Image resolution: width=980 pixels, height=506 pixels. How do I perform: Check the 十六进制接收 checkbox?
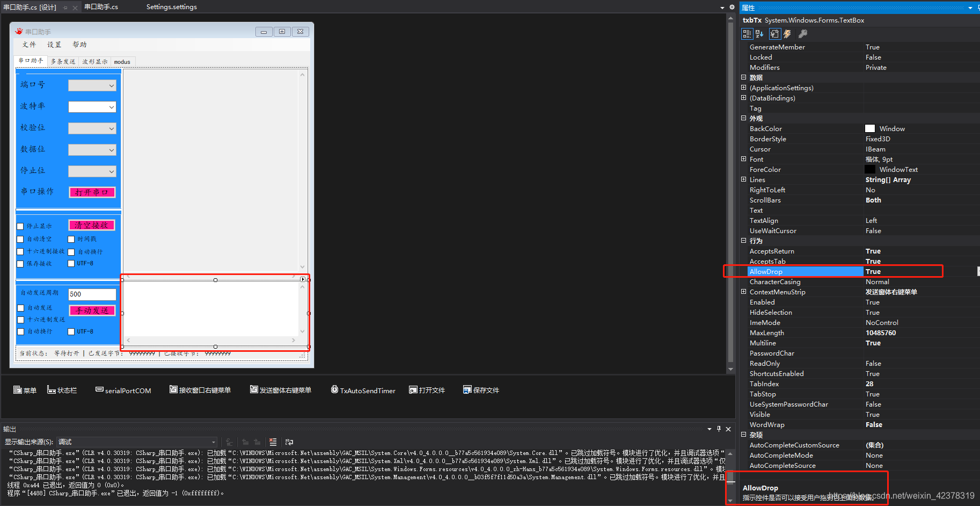tap(20, 251)
